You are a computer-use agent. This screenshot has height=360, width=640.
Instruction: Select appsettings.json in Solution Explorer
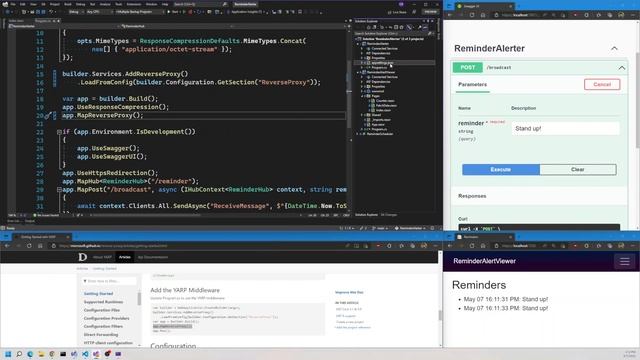[382, 63]
